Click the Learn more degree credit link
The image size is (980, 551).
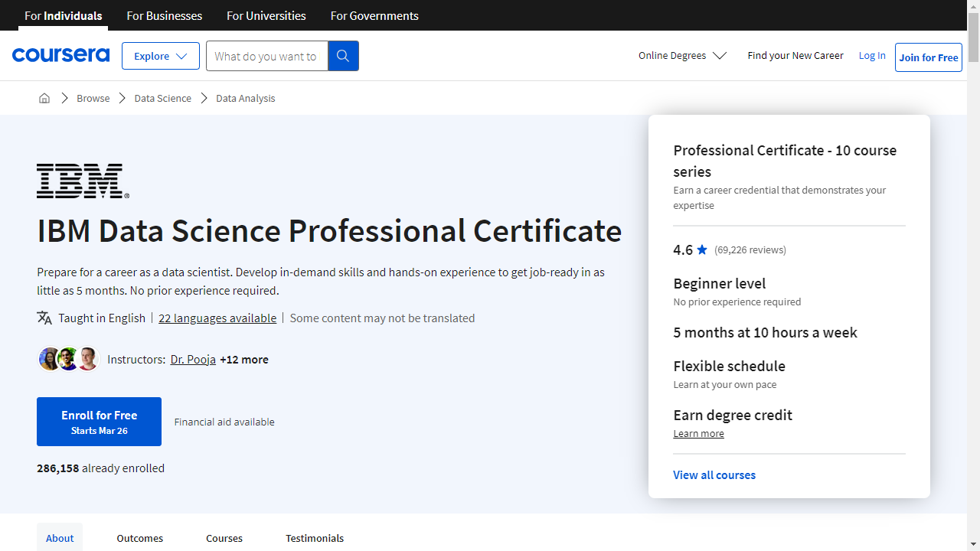tap(698, 433)
